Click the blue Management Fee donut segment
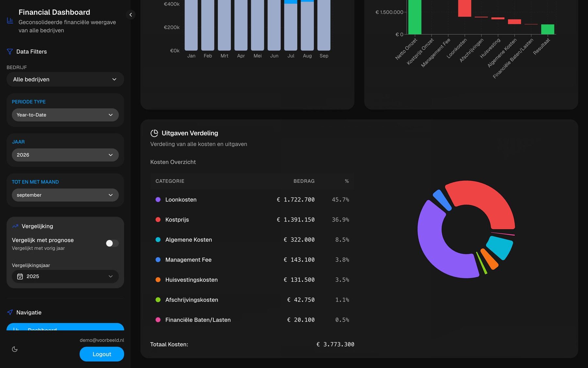The width and height of the screenshot is (588, 368). pos(442,200)
